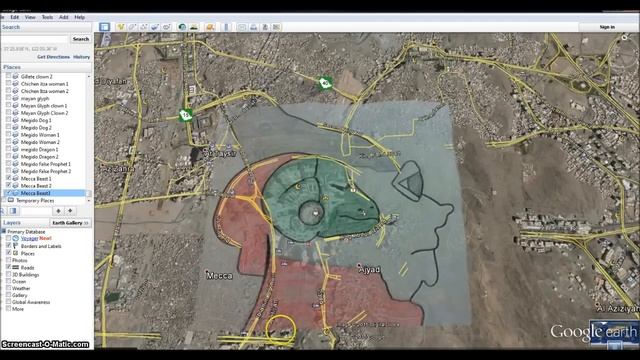The height and width of the screenshot is (360, 640).
Task: Collapse the Layers panel header
Action: coord(24,222)
